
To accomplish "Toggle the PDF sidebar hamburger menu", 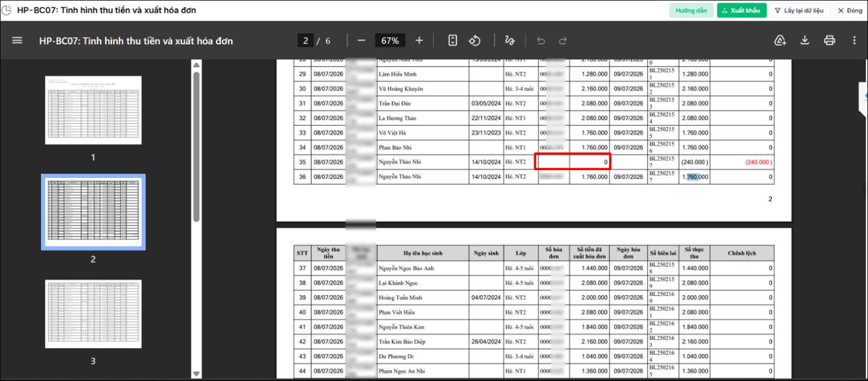I will [x=17, y=41].
